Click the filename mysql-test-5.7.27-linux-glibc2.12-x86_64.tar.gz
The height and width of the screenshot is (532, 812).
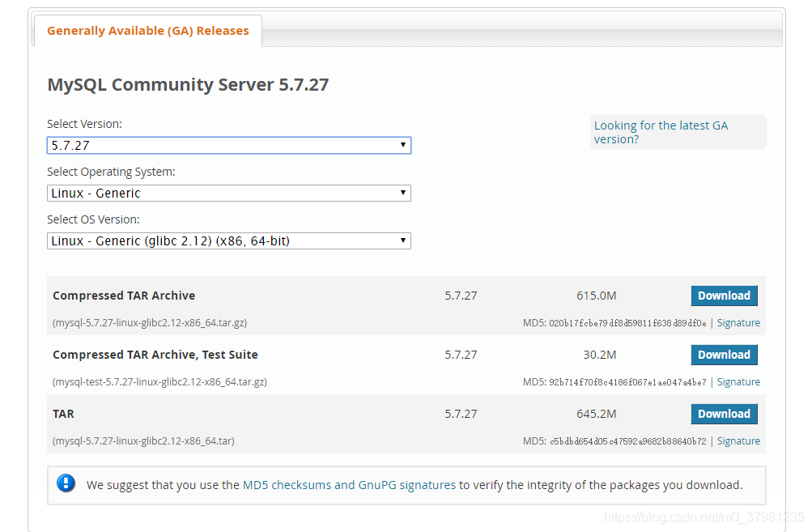[159, 381]
